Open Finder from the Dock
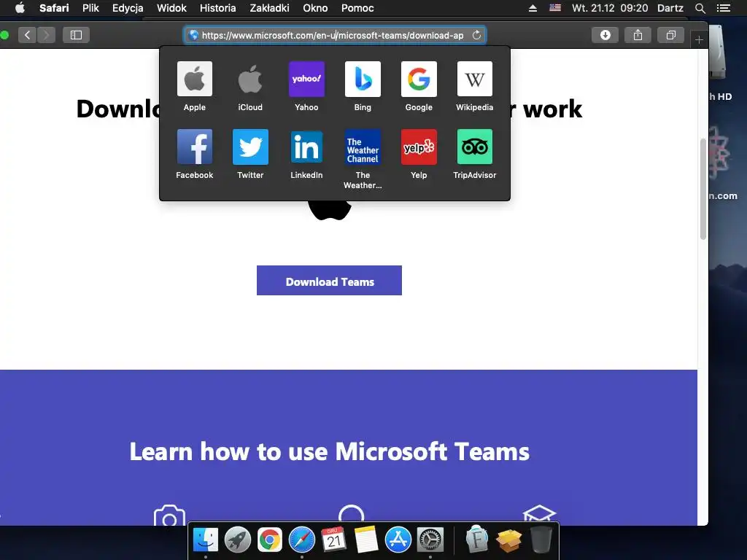This screenshot has width=747, height=560. click(205, 540)
